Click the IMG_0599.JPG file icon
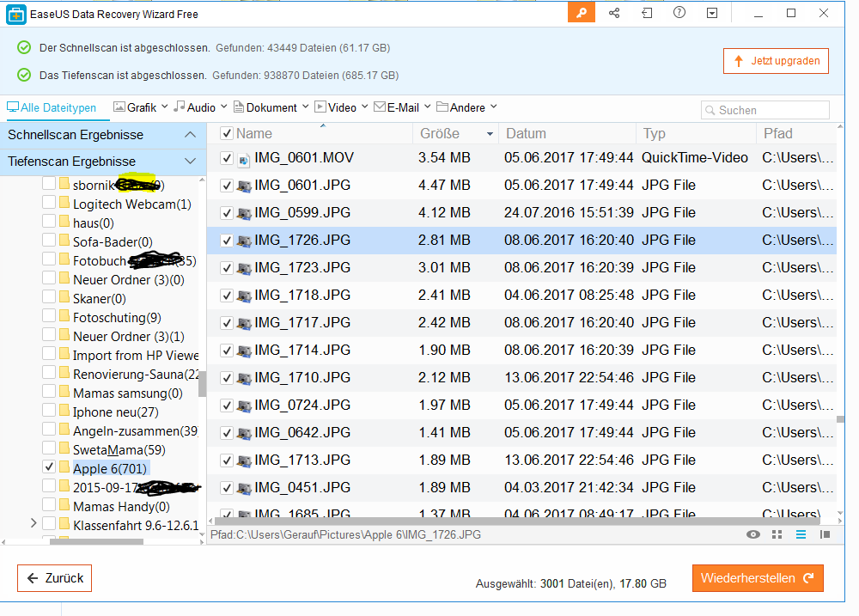This screenshot has width=859, height=616. click(244, 214)
